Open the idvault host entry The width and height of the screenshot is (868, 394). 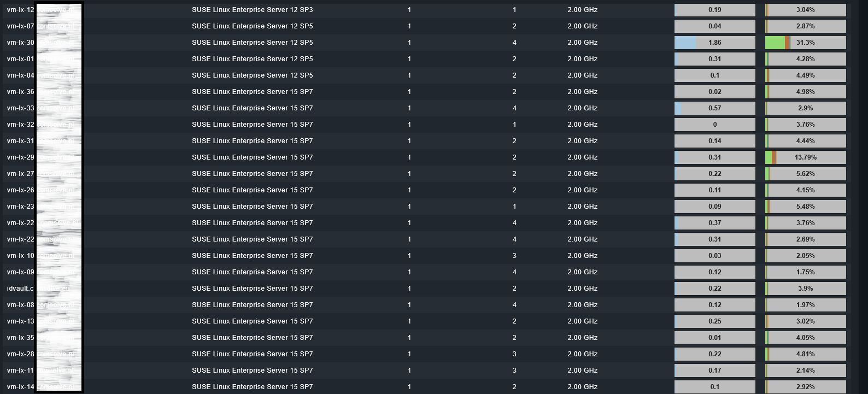coord(20,289)
